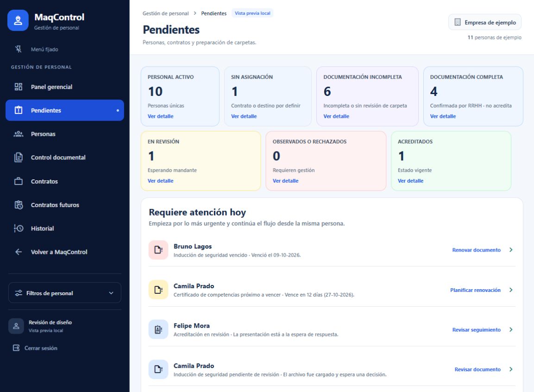Open the Contratos menu item
The image size is (534, 392).
(65, 181)
